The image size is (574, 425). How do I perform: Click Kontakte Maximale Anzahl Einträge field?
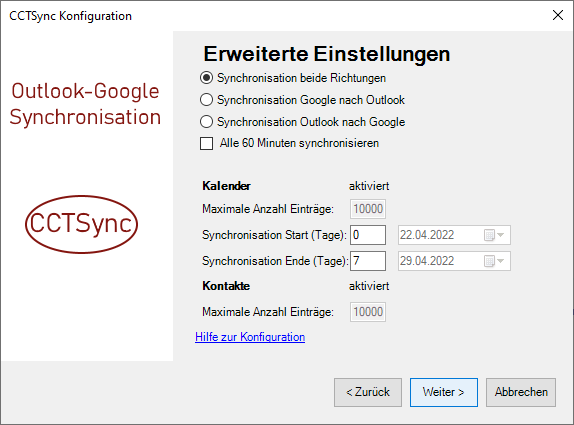(368, 312)
